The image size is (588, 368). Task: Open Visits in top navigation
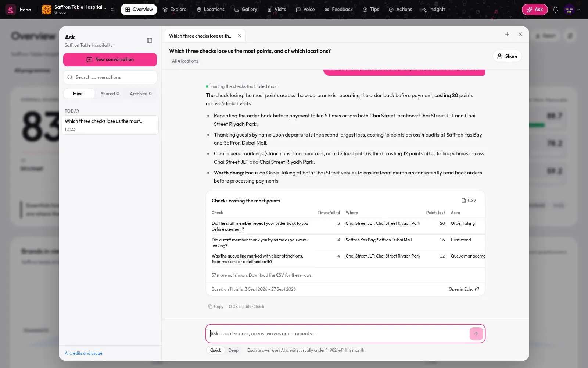(x=277, y=10)
